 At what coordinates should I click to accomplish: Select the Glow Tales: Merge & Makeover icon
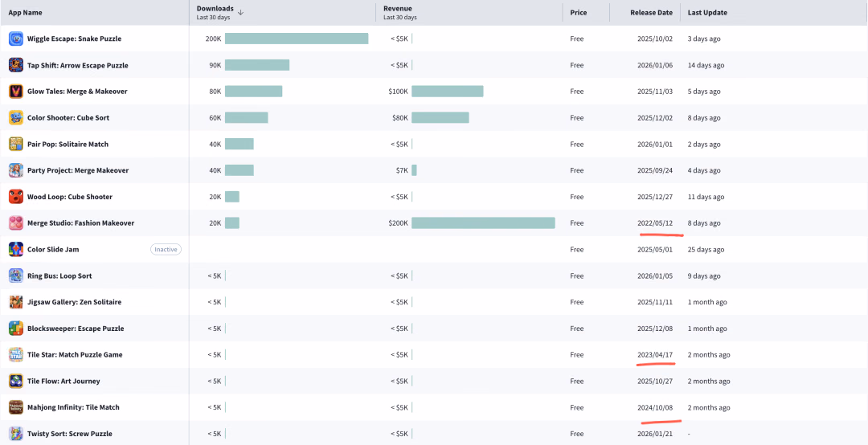[16, 92]
